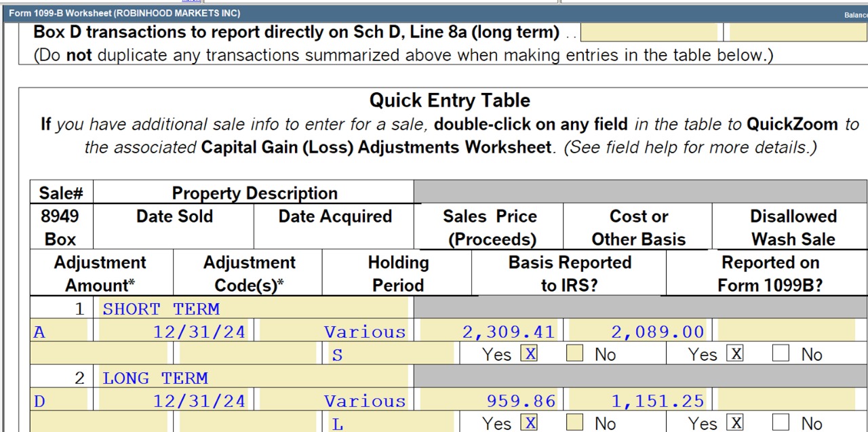The image size is (868, 432).
Task: Select the 1,151.25 cost basis field
Action: [x=637, y=401]
